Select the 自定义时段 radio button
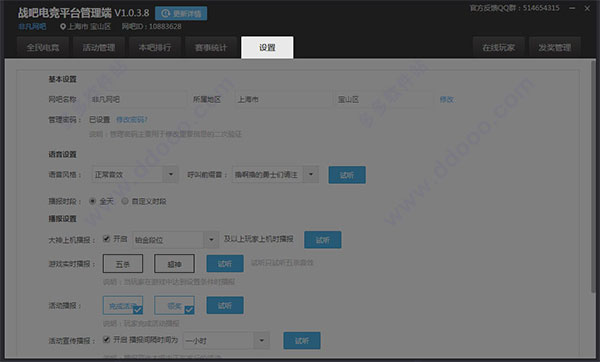The height and width of the screenshot is (362, 600). [125, 201]
